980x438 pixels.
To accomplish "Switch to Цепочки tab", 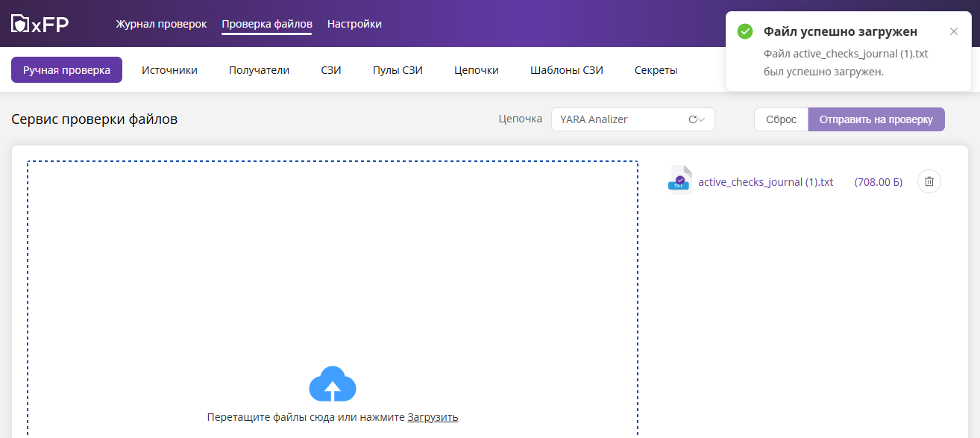I will [476, 70].
